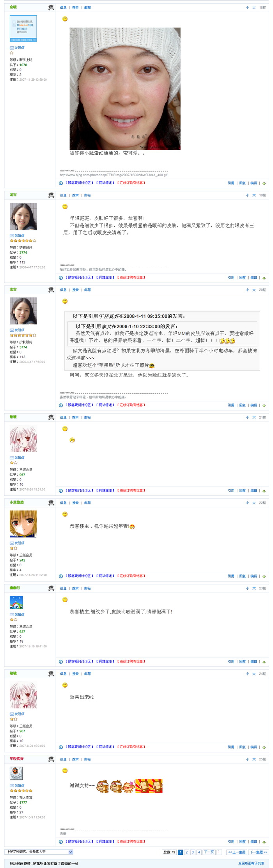This screenshot has width=273, height=868.
Task: Click 在线订购有优惠 link in post 21楼
Action: tap(131, 490)
